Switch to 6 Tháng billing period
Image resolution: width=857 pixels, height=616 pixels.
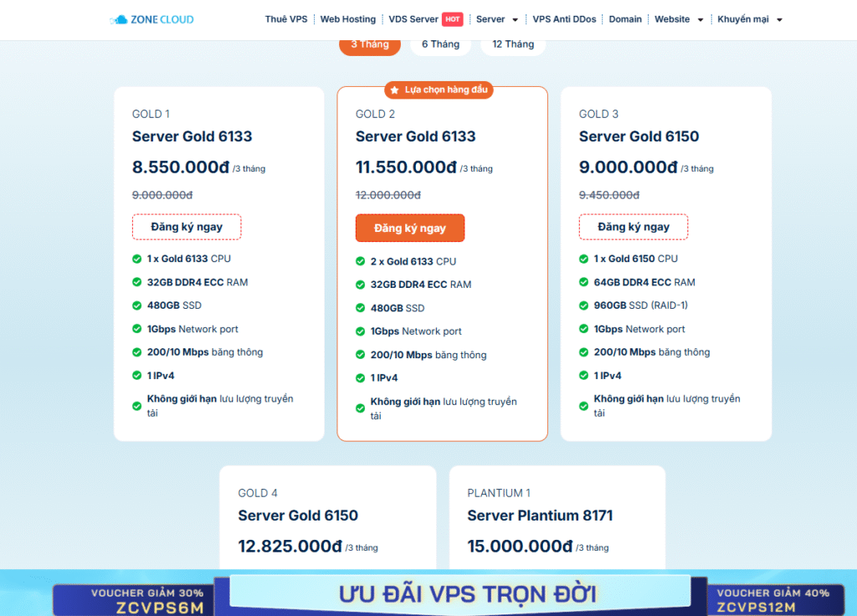coord(440,44)
